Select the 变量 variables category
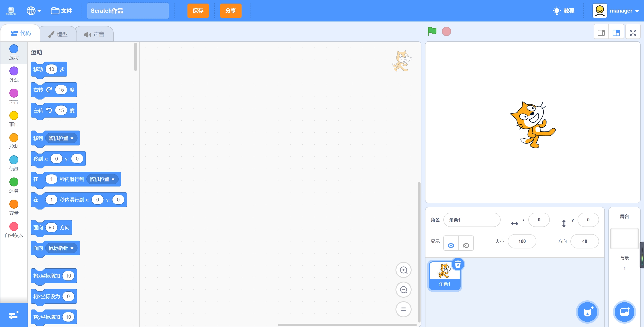644x327 pixels. click(x=14, y=208)
